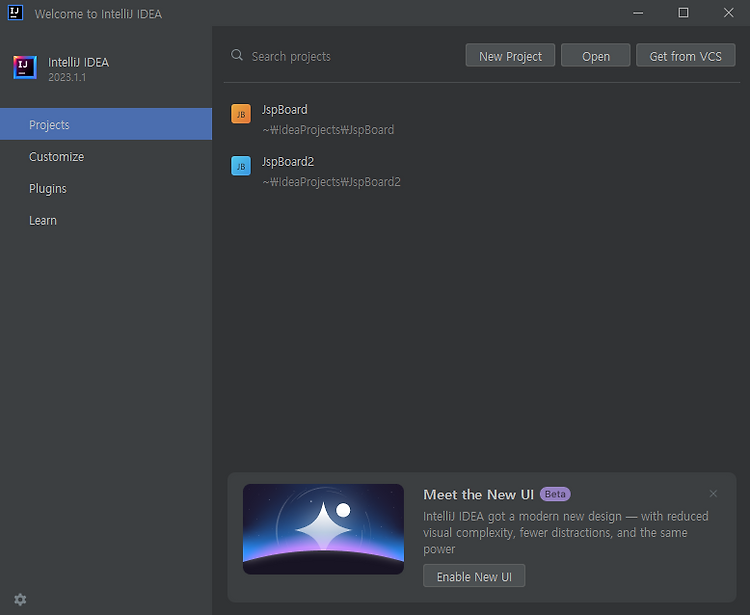Focus the Search projects field
The height and width of the screenshot is (615, 750).
[x=344, y=56]
